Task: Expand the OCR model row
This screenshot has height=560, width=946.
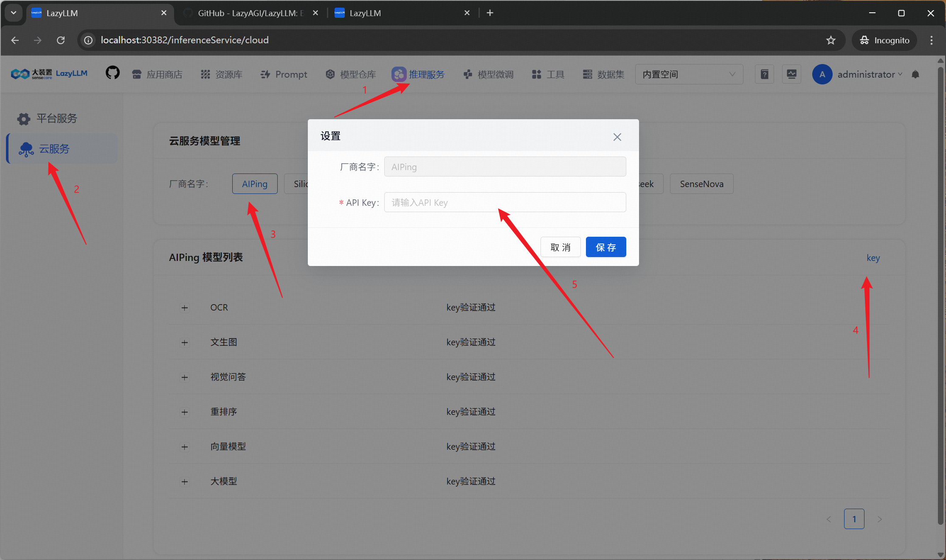Action: pos(185,308)
